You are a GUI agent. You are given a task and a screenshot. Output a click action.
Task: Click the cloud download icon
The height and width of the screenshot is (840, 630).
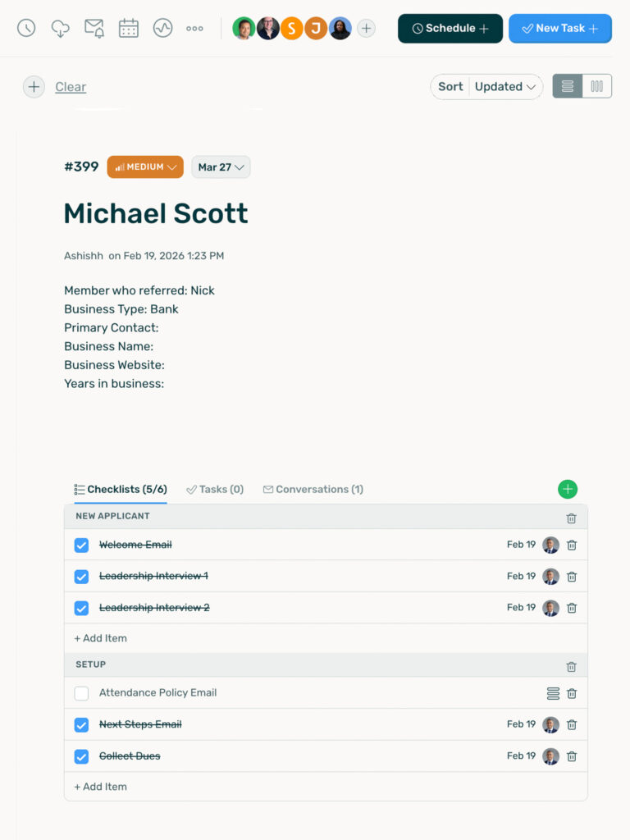click(x=61, y=28)
